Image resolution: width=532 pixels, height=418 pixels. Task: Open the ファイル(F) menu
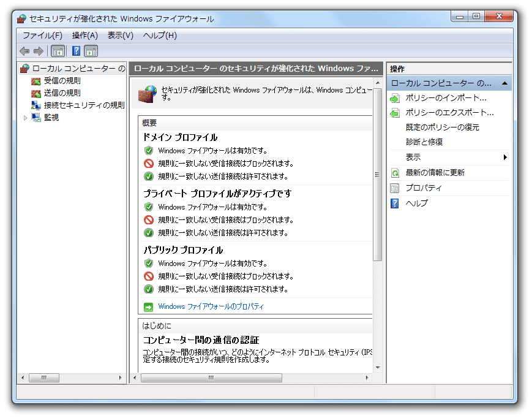pyautogui.click(x=42, y=36)
